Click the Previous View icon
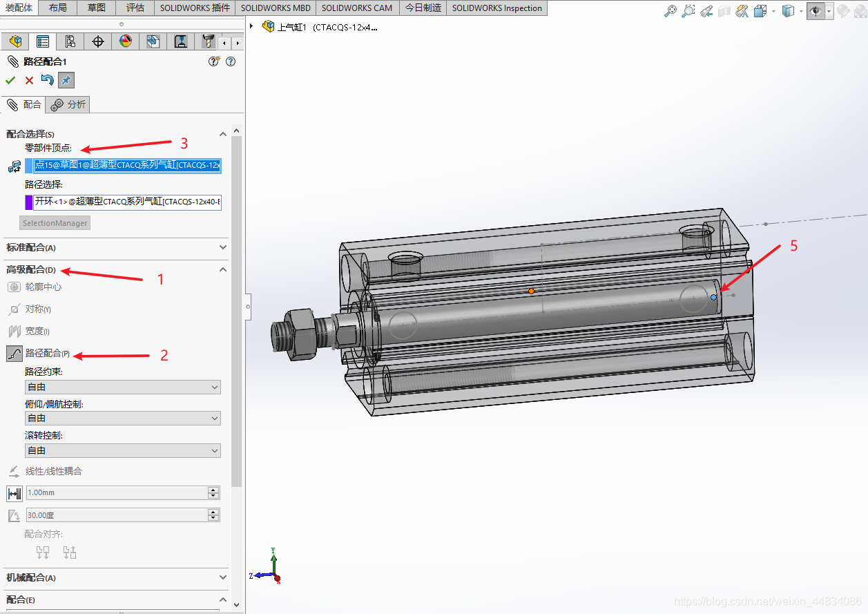 706,10
